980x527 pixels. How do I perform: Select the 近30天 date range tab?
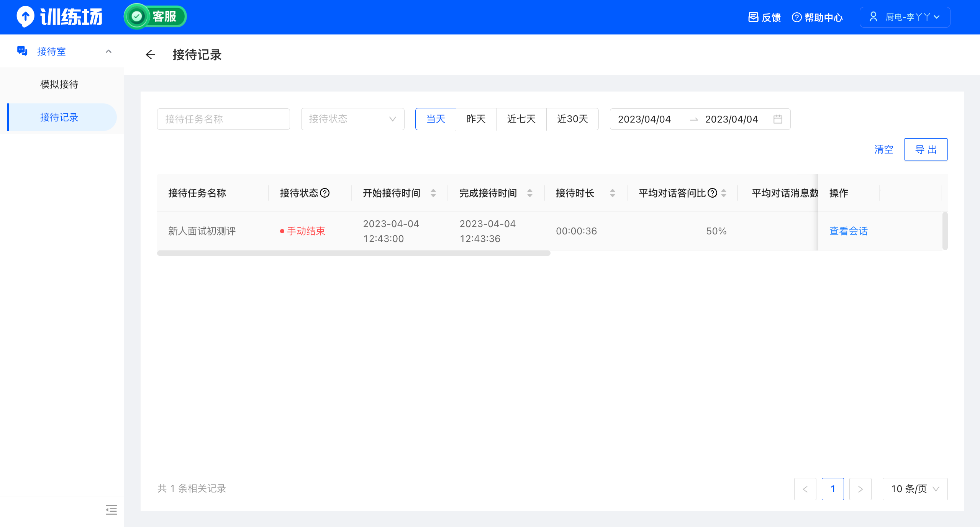pyautogui.click(x=572, y=119)
